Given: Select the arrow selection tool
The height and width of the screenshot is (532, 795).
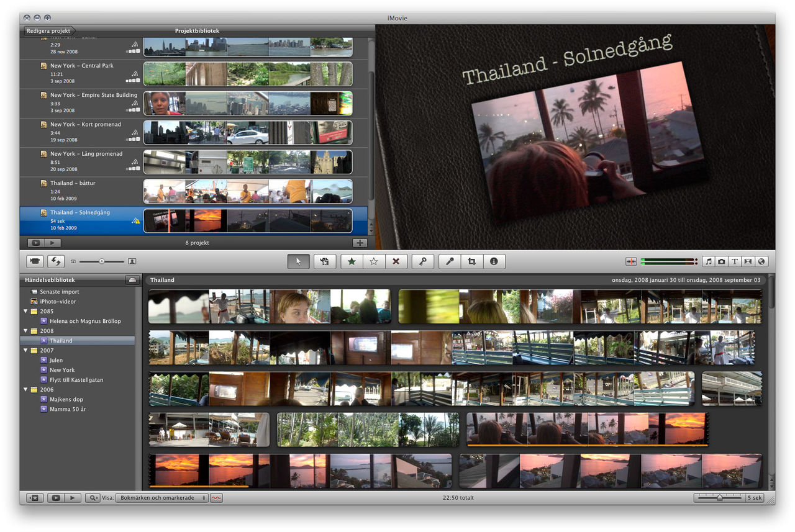Looking at the screenshot, I should tap(298, 261).
